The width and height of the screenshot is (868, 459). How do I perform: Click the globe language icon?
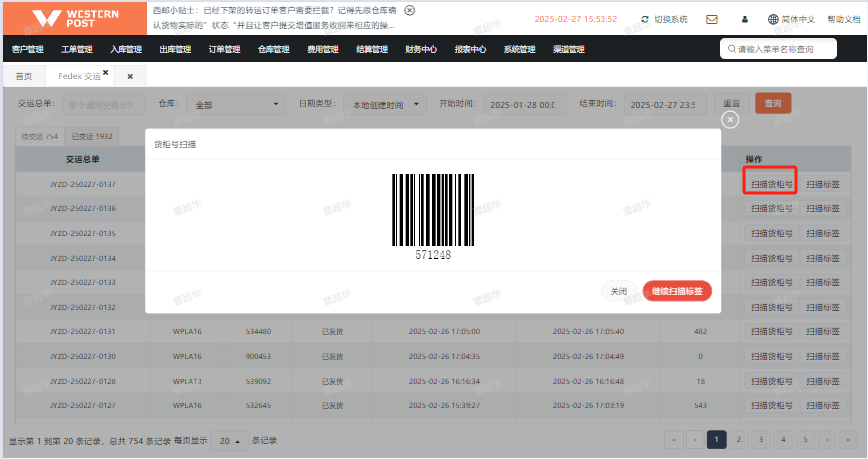point(773,19)
